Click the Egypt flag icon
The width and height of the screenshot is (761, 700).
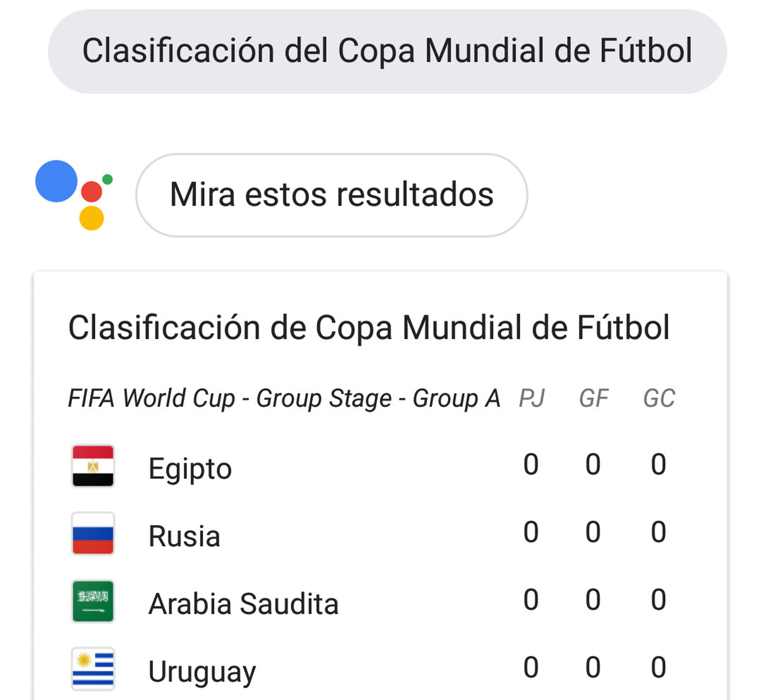(93, 466)
